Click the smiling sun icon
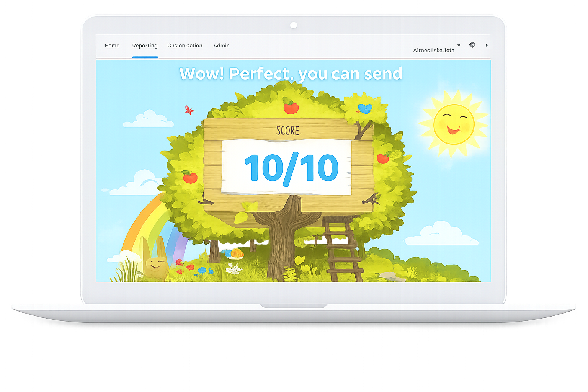The height and width of the screenshot is (392, 588). (x=454, y=124)
